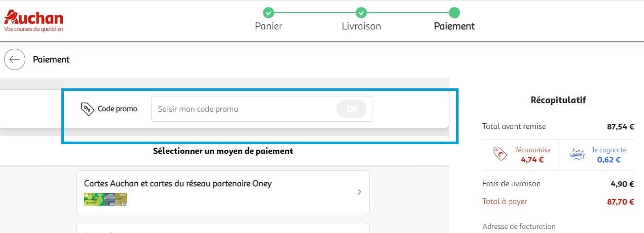Click the Panier step checkmark circle

click(269, 12)
